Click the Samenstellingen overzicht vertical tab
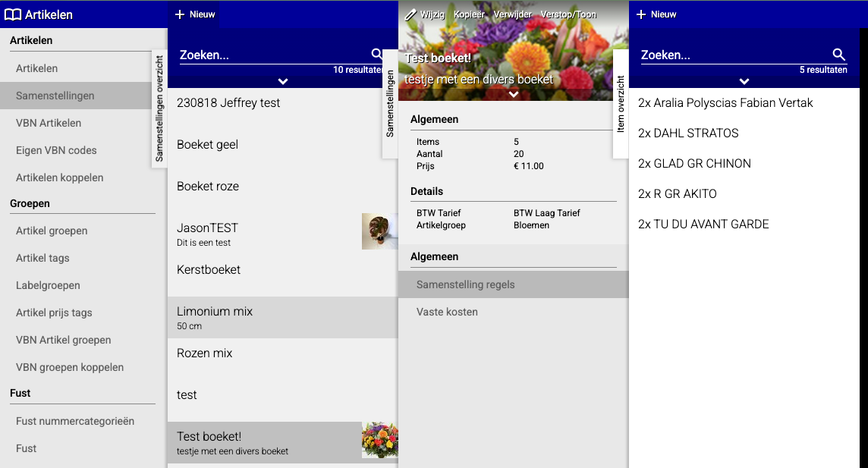The image size is (868, 468). 159,108
